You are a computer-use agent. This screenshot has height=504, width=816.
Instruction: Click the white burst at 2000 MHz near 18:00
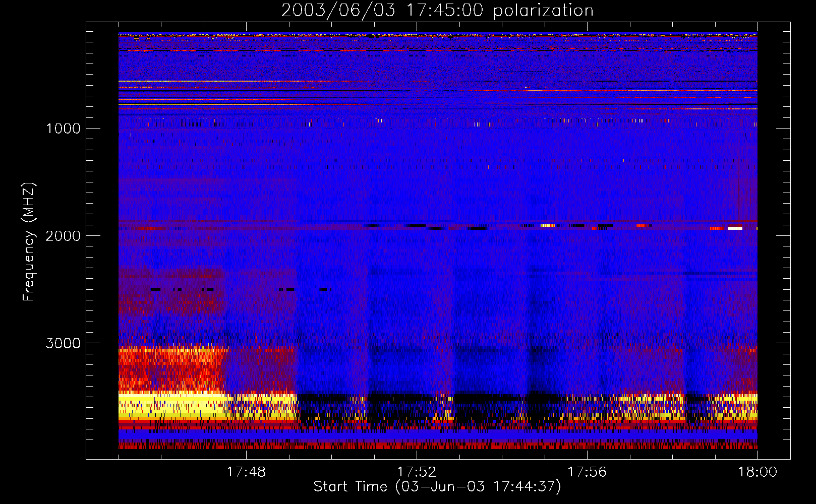(x=735, y=228)
